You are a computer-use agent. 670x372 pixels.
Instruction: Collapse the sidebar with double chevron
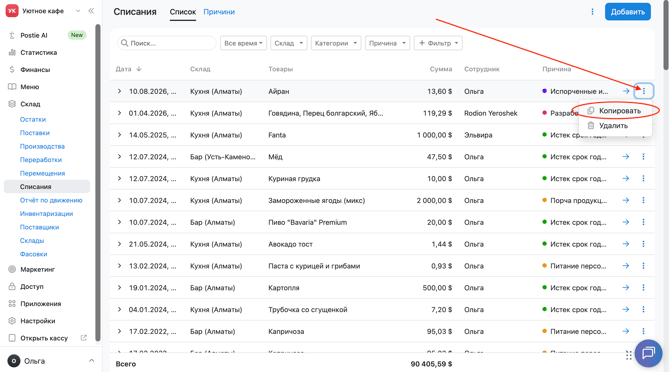91,11
